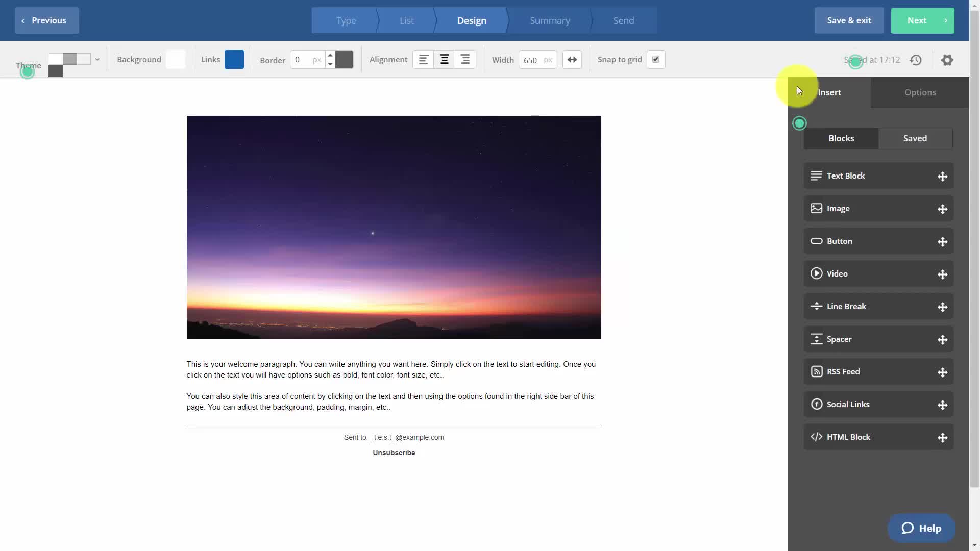
Task: Click Save & exit
Action: tap(849, 20)
